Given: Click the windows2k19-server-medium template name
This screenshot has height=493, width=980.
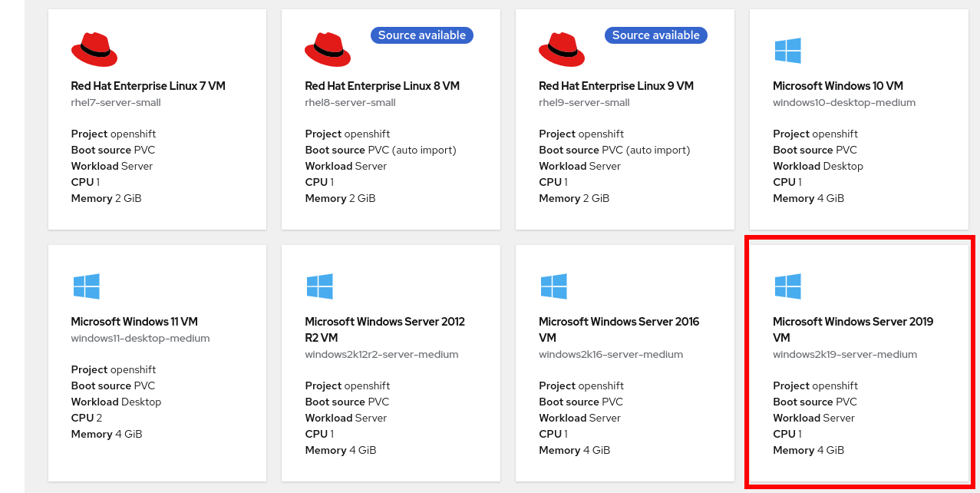Looking at the screenshot, I should (x=845, y=354).
